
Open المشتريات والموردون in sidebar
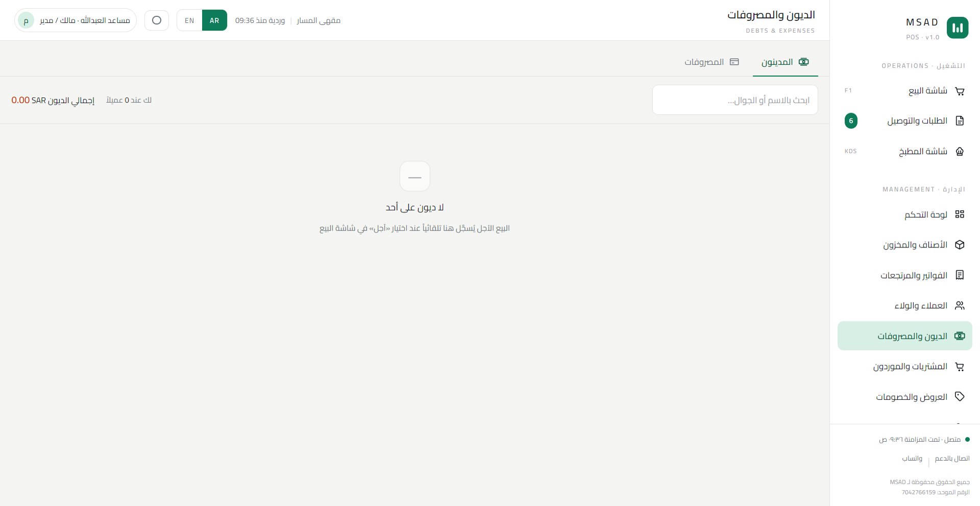[x=905, y=366]
